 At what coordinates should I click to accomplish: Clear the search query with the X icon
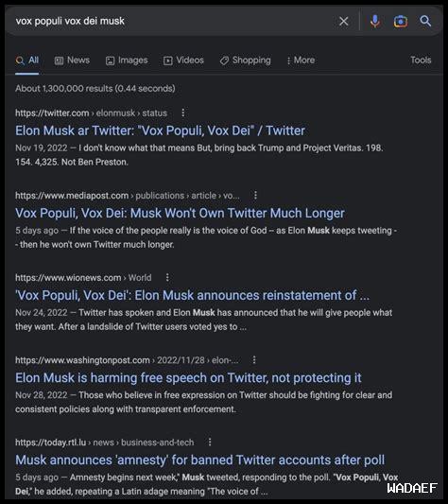(343, 21)
